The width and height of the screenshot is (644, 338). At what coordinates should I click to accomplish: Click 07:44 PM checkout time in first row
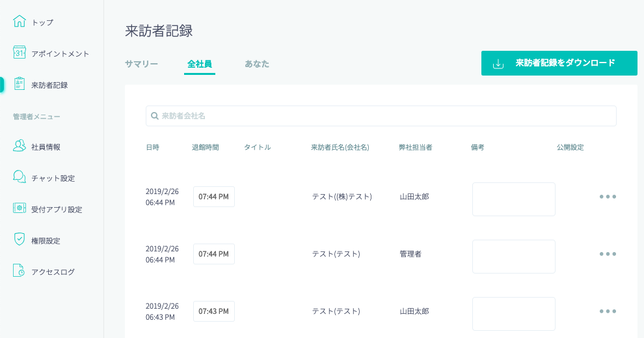tap(213, 197)
